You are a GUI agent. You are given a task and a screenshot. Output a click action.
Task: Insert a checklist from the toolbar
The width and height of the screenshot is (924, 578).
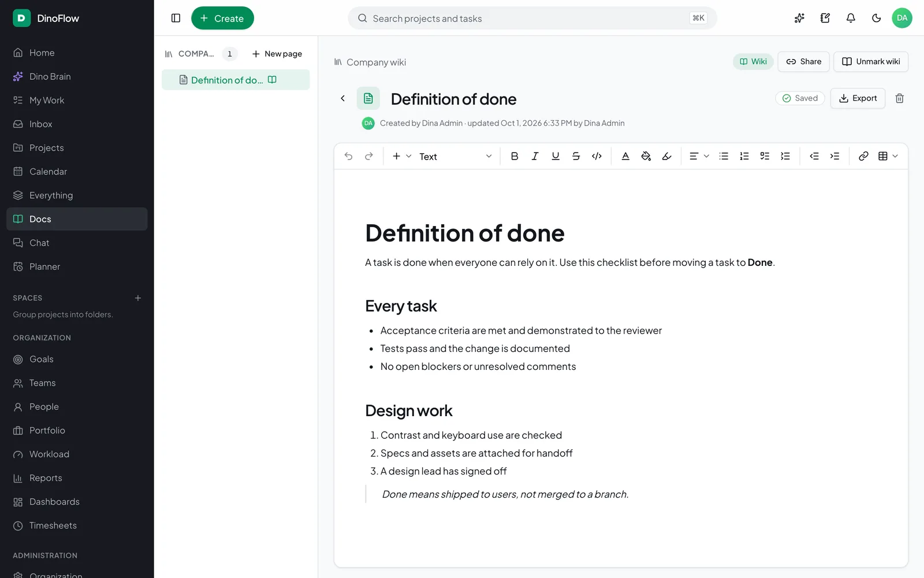[765, 156]
